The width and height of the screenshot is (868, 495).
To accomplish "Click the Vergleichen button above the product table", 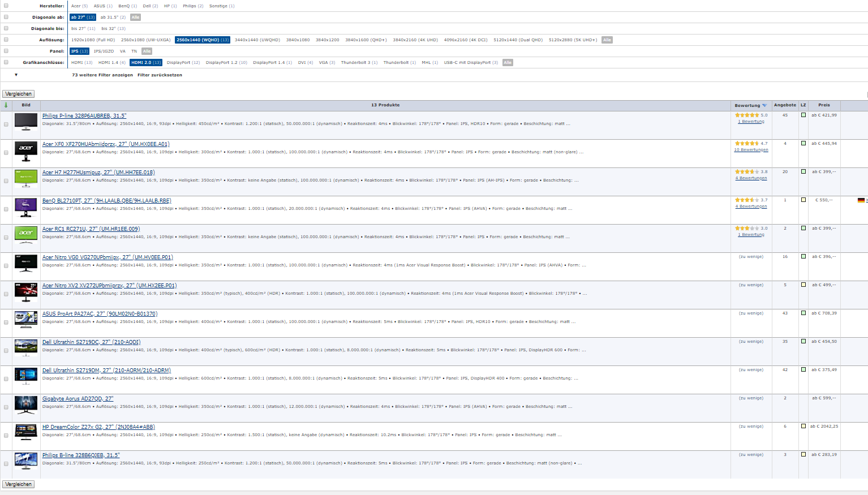I will point(19,94).
